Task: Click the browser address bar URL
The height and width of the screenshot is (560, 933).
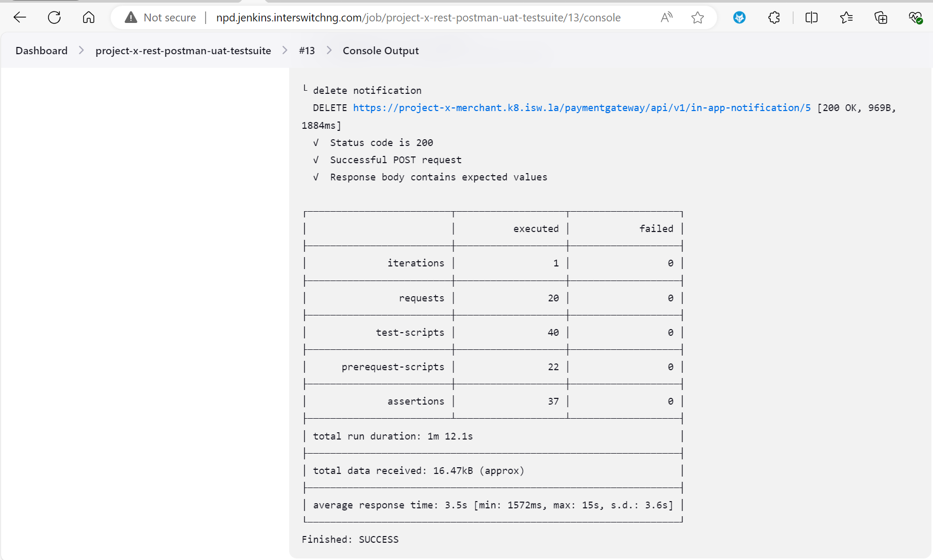Action: [418, 18]
